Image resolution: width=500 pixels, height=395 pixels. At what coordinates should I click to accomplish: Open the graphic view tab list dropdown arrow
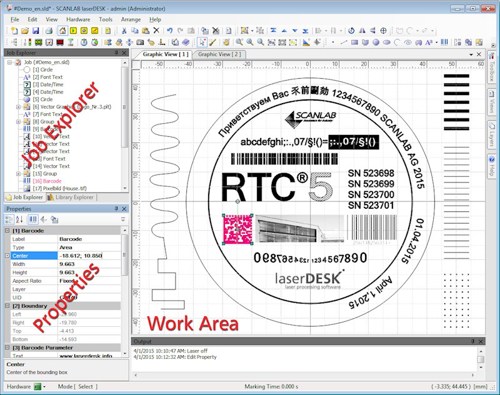[x=471, y=54]
